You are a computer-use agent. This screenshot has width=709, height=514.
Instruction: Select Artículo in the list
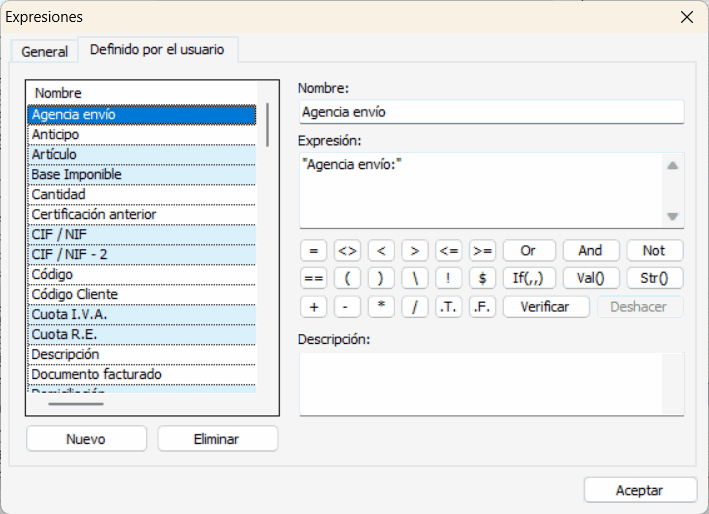click(142, 155)
